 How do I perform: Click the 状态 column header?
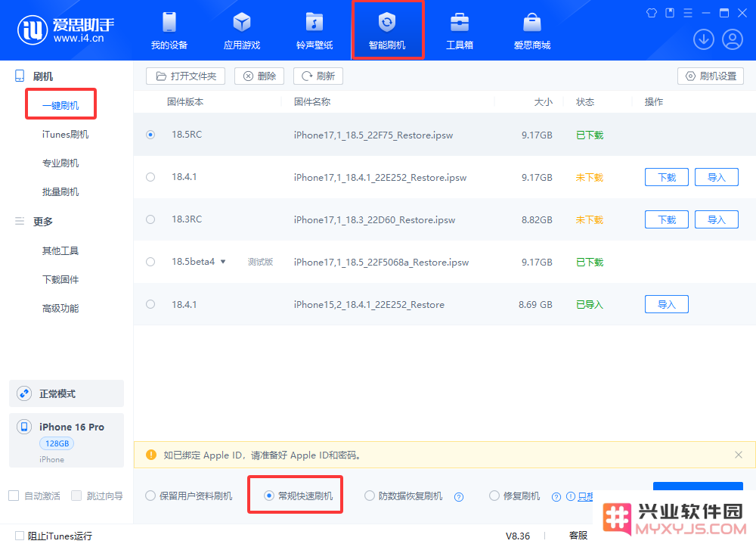pos(585,102)
